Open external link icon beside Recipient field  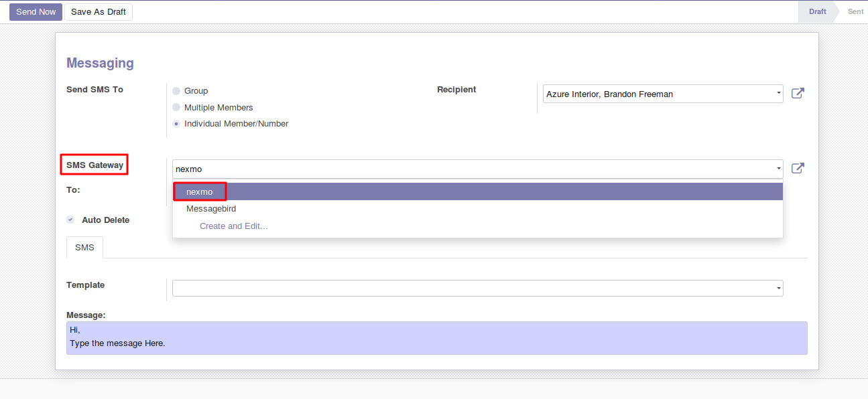pyautogui.click(x=798, y=94)
